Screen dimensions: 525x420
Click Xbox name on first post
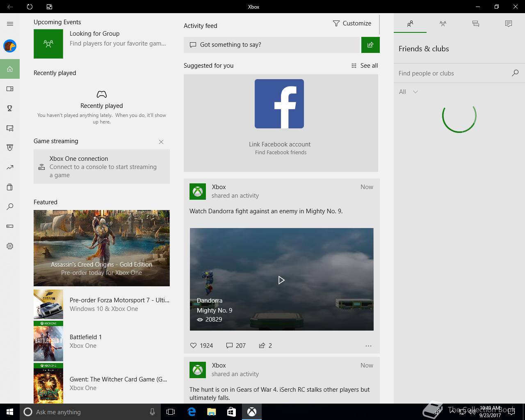[x=219, y=187]
